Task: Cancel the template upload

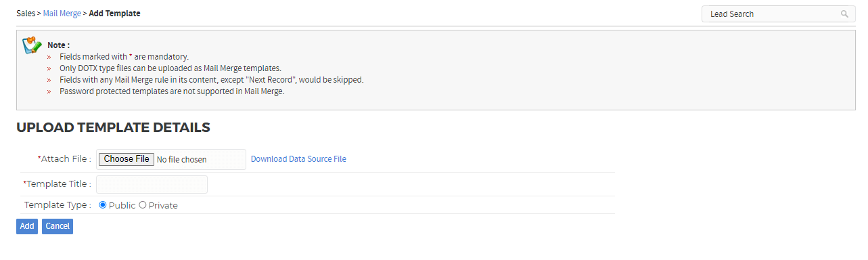Action: click(58, 226)
